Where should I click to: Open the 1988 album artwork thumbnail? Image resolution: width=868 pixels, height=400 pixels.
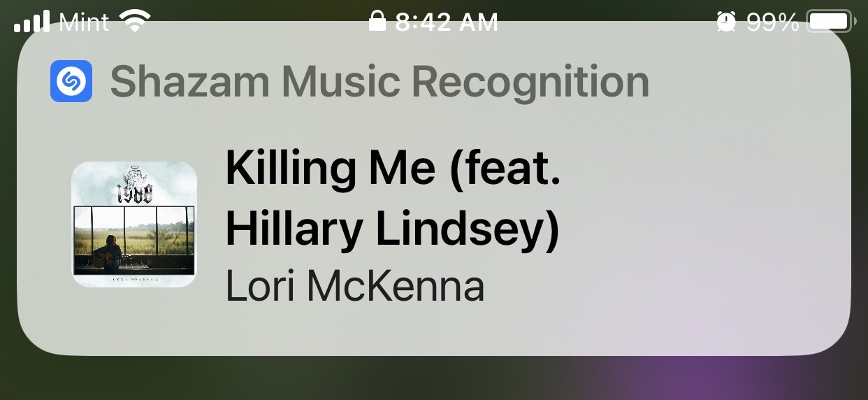pos(134,224)
